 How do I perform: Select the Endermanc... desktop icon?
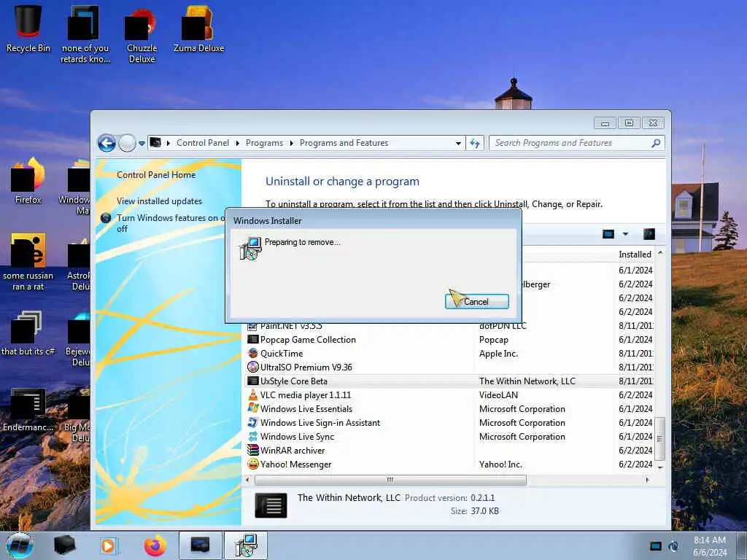click(x=28, y=410)
